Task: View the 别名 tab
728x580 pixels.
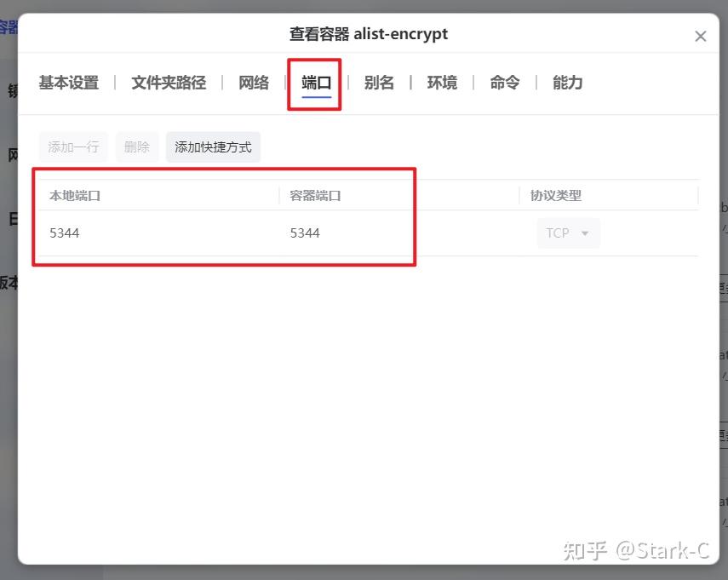Action: (380, 83)
